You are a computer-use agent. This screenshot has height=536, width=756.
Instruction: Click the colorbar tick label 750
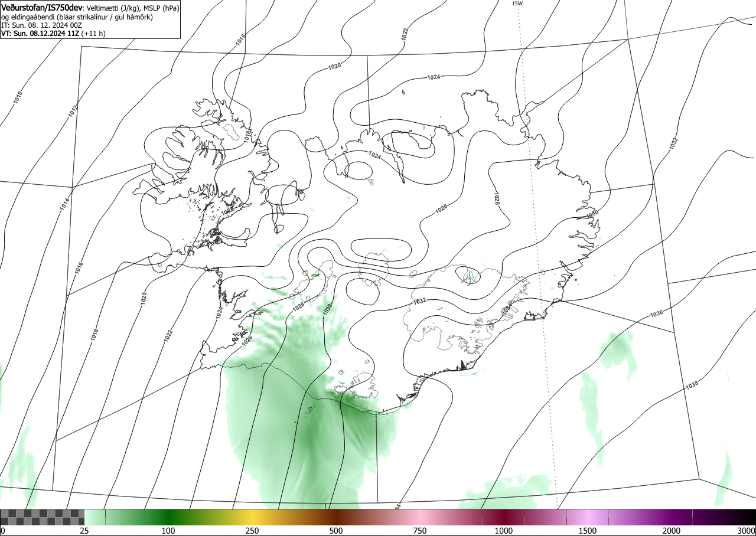420,531
